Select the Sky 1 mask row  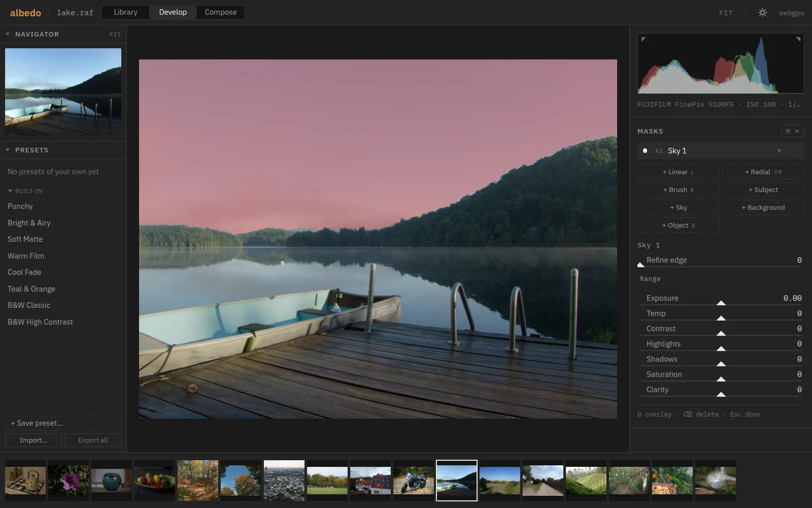[x=721, y=151]
